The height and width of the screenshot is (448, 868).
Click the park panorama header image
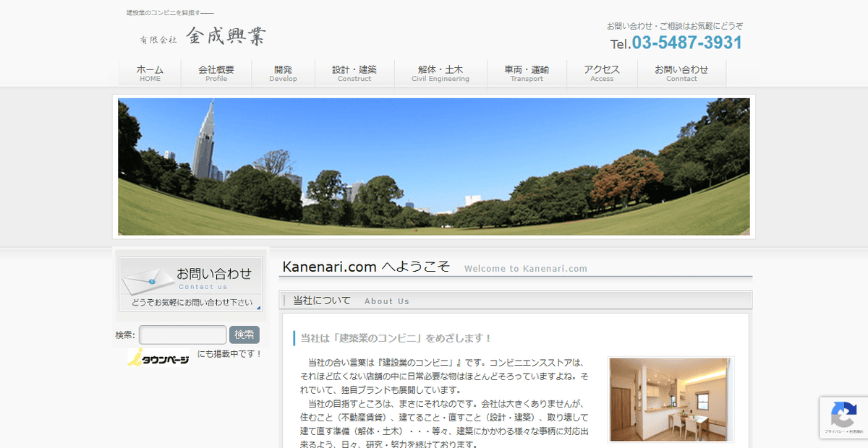pyautogui.click(x=434, y=166)
